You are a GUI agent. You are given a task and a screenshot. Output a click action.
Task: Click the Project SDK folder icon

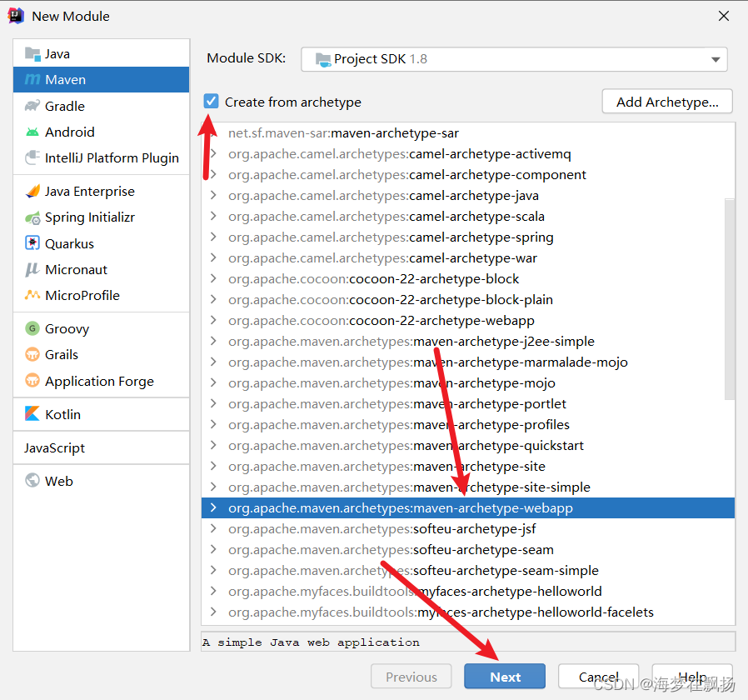[x=322, y=59]
